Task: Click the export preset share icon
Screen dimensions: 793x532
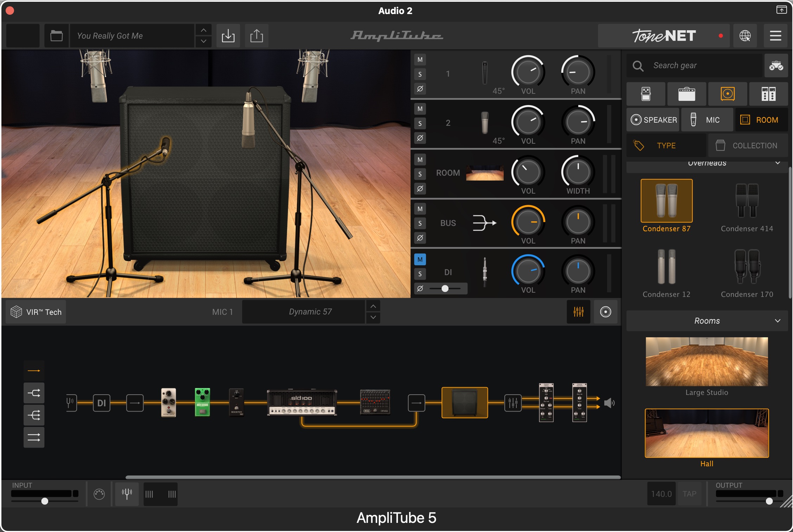Action: coord(257,36)
